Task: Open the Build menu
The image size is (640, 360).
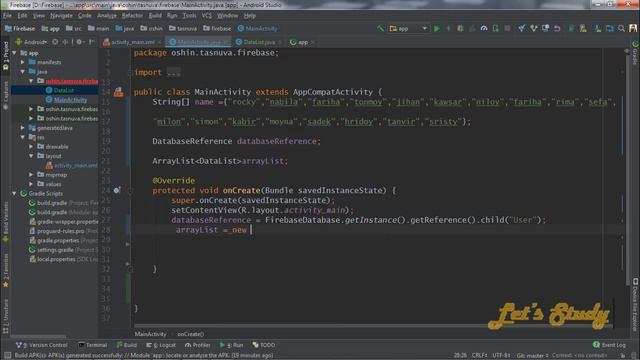Action: pyautogui.click(x=155, y=16)
